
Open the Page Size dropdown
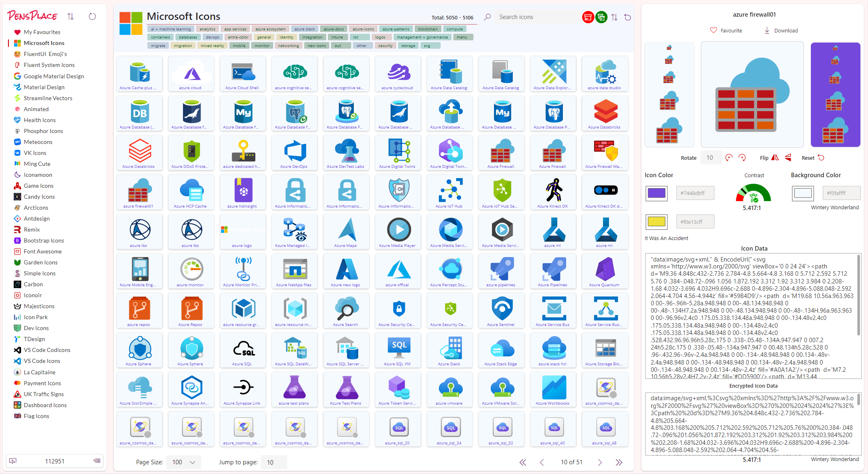(184, 462)
